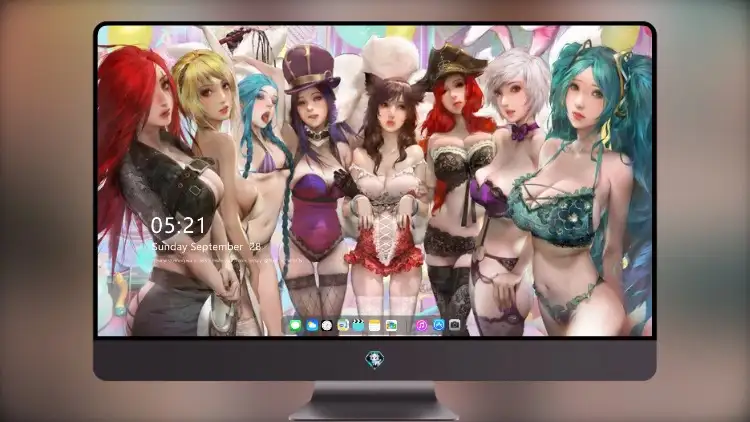Open the green Messages dock icon
Screen dimensions: 750x422
click(295, 326)
